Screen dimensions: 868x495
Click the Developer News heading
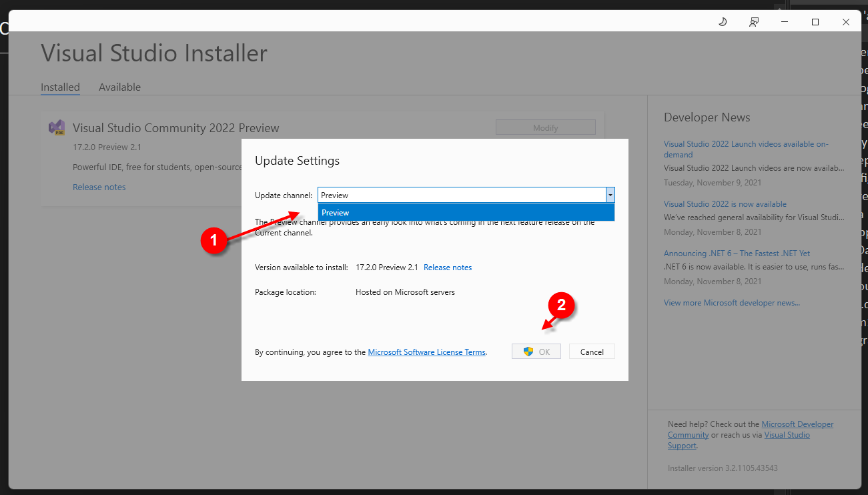tap(707, 117)
